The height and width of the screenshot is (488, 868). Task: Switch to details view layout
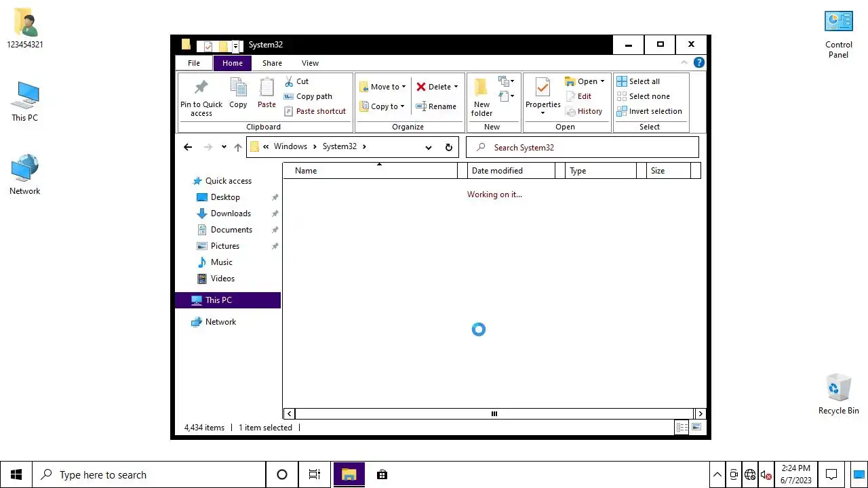point(682,428)
